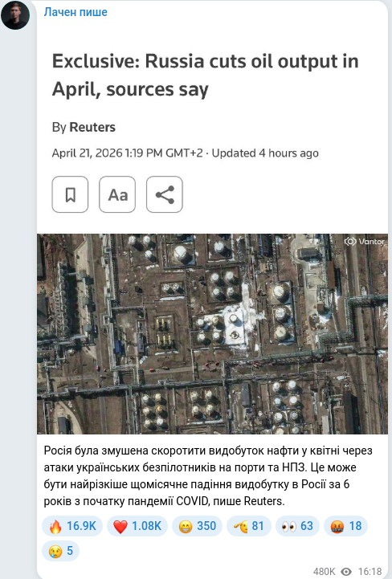The height and width of the screenshot is (579, 392).
Task: Add the red heart reaction 1.08K
Action: tap(137, 526)
